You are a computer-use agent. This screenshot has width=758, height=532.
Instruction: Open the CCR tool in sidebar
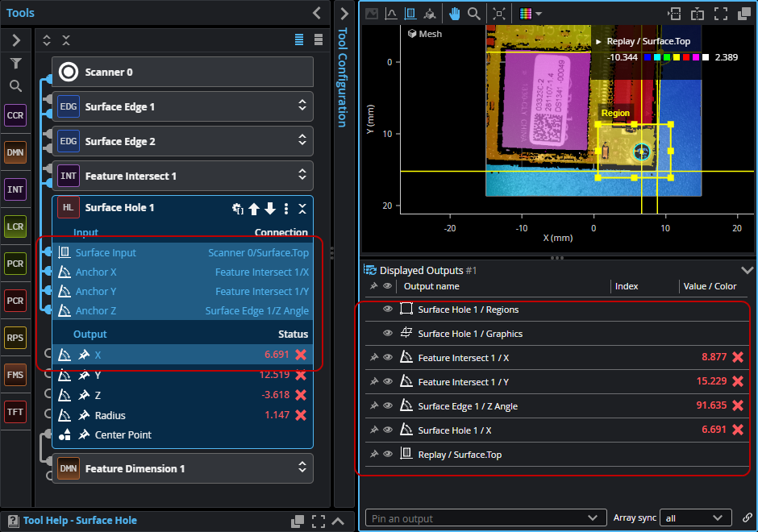click(15, 116)
